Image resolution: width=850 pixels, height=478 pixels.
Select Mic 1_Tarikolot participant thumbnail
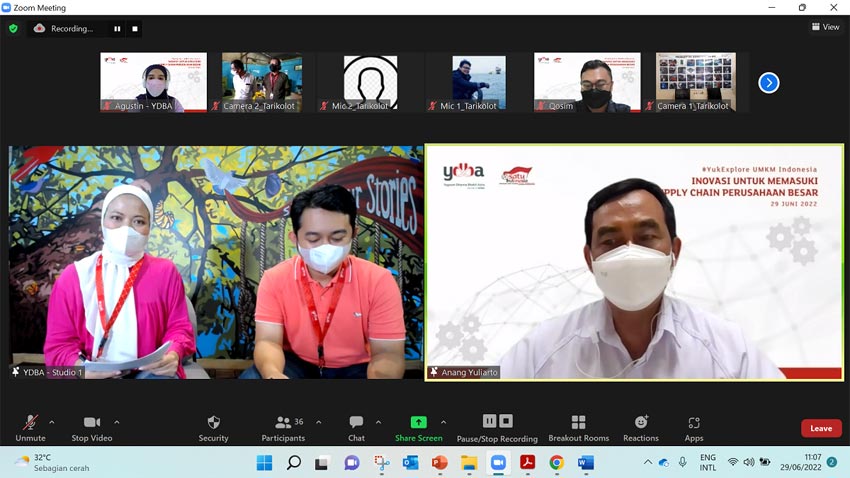479,82
